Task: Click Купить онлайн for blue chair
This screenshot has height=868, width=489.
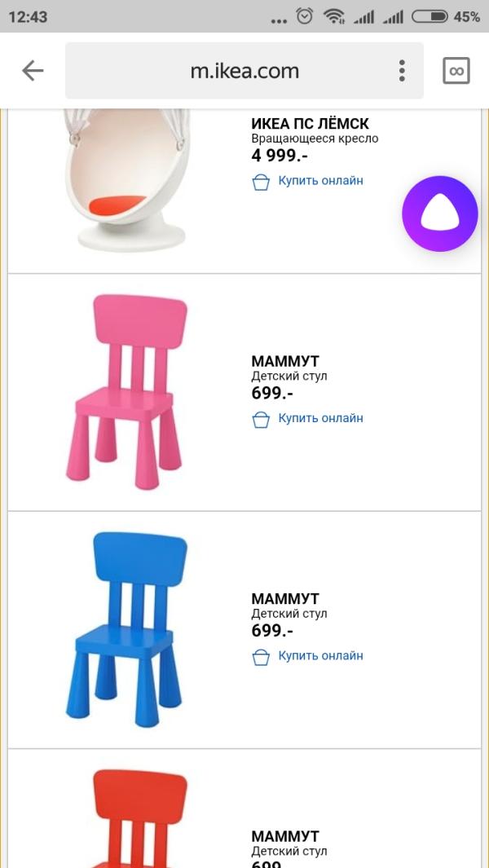Action: (x=320, y=655)
